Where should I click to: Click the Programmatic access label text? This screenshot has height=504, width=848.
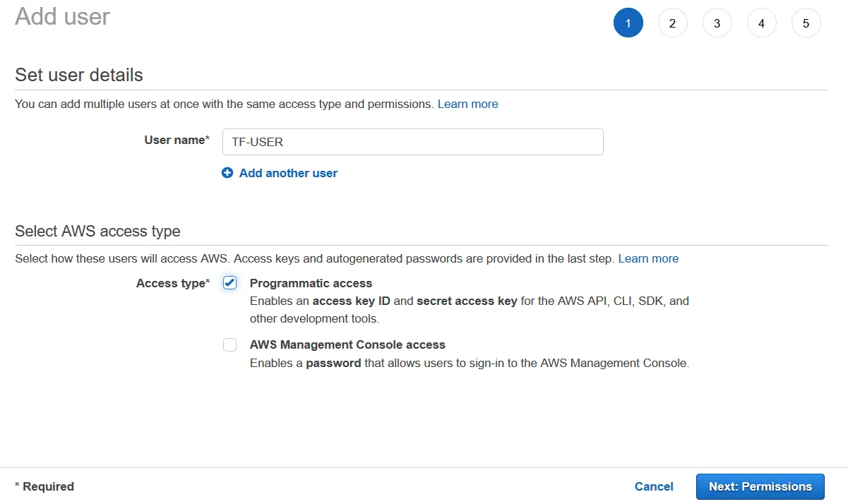click(x=311, y=283)
